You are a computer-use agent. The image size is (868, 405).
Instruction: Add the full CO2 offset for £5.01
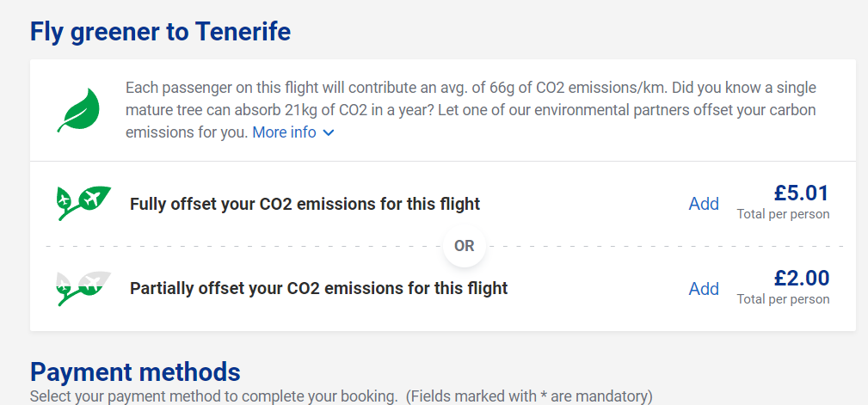click(x=704, y=204)
